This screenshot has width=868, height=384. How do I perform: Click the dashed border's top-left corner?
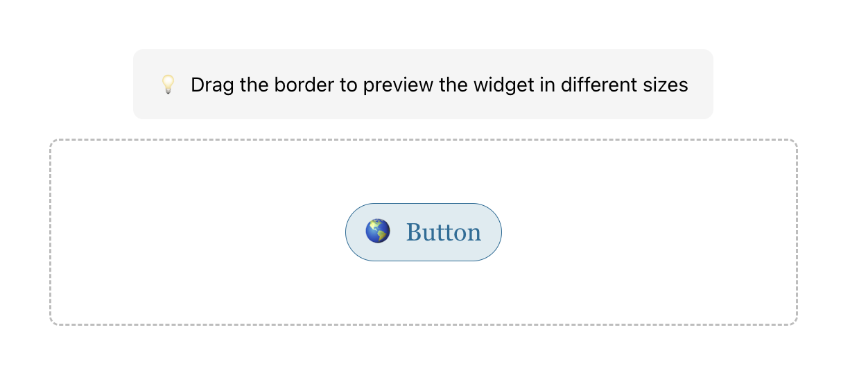coord(53,142)
